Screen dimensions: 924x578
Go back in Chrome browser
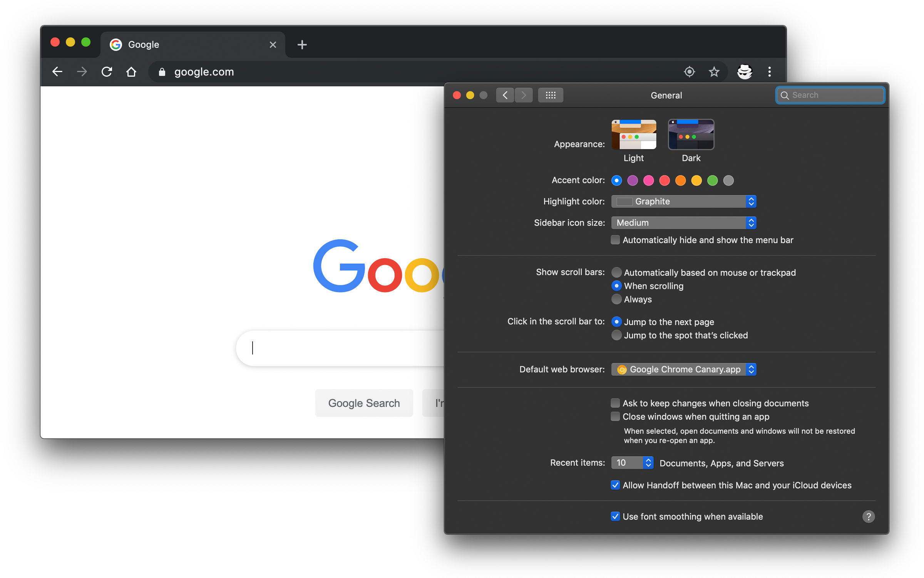pos(57,72)
